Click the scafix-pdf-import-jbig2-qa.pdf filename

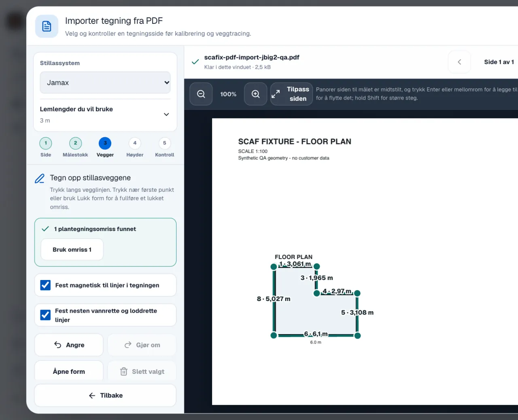point(252,57)
